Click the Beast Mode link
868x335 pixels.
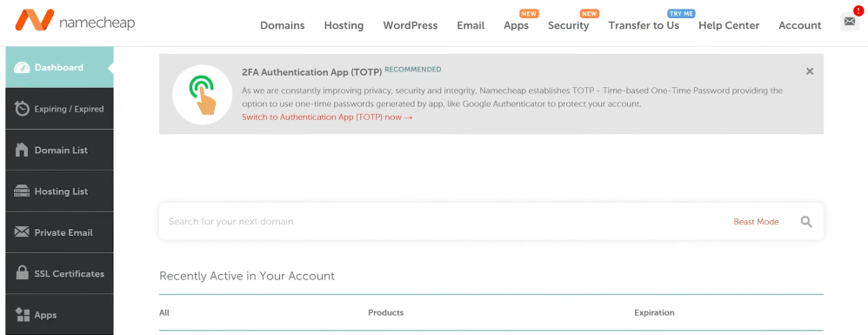coord(756,222)
